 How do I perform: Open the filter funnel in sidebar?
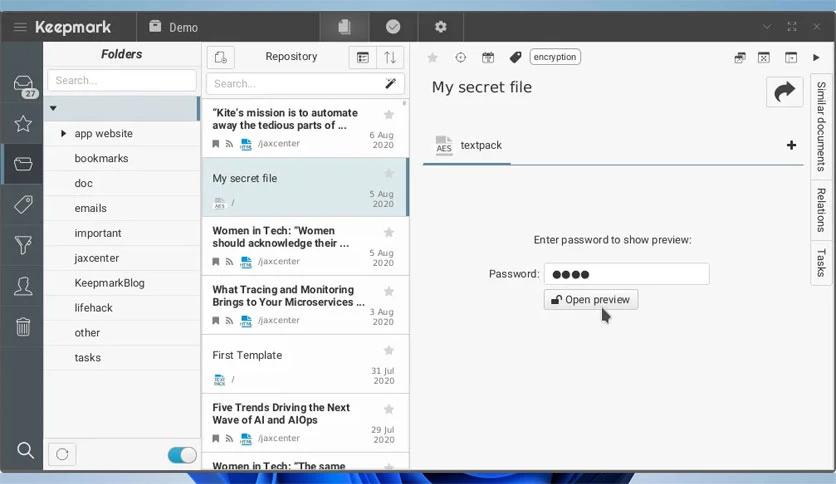[x=22, y=245]
